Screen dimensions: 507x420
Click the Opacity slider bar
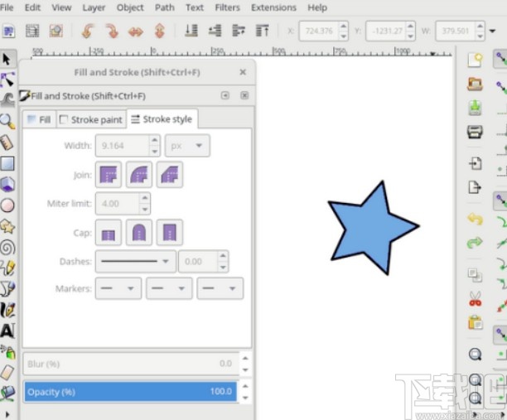130,391
